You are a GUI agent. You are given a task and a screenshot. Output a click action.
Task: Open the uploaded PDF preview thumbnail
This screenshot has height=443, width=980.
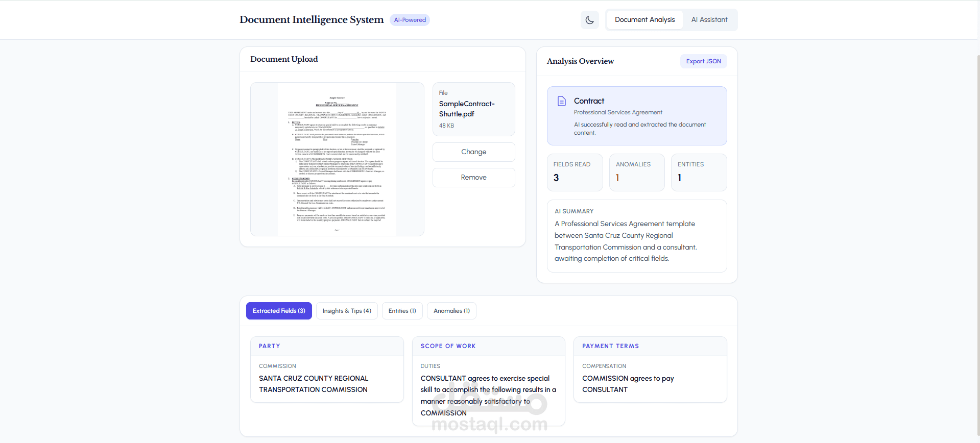coord(337,159)
